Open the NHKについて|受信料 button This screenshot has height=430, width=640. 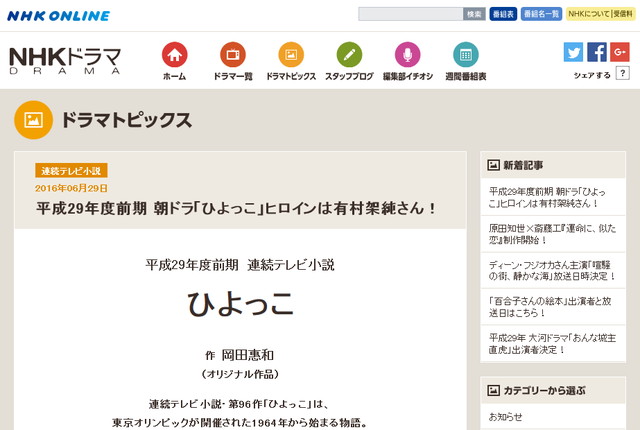click(600, 14)
